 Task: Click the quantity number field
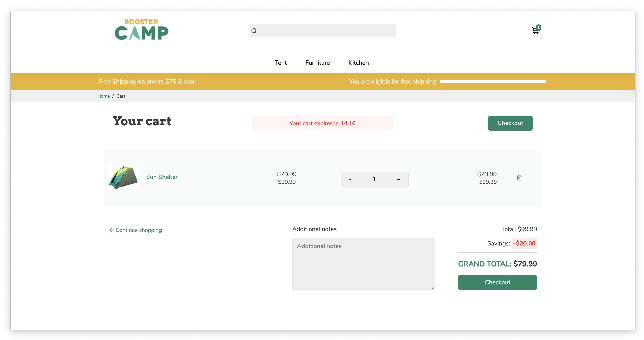(x=374, y=179)
